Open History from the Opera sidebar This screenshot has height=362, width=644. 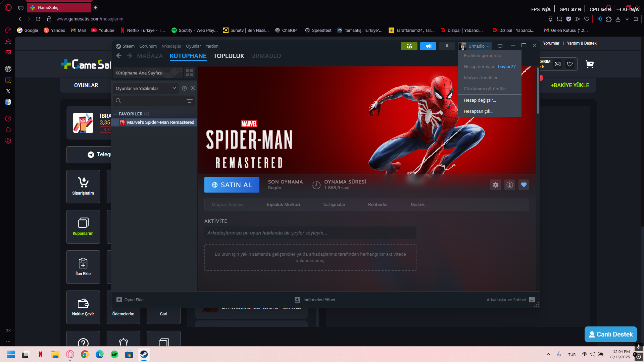pos(8,118)
